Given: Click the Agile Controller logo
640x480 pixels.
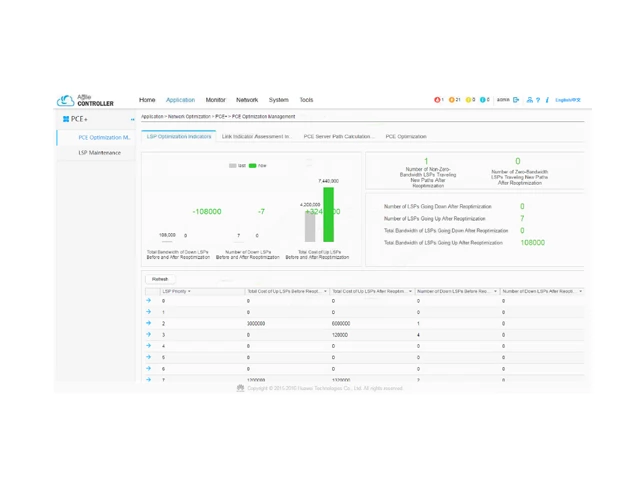Looking at the screenshot, I should point(86,101).
